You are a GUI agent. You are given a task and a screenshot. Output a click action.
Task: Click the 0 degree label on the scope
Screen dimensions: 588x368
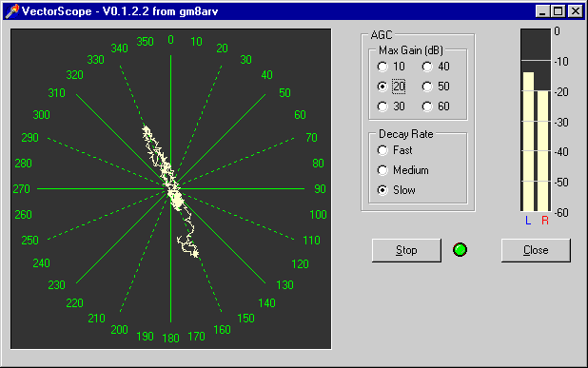click(170, 40)
